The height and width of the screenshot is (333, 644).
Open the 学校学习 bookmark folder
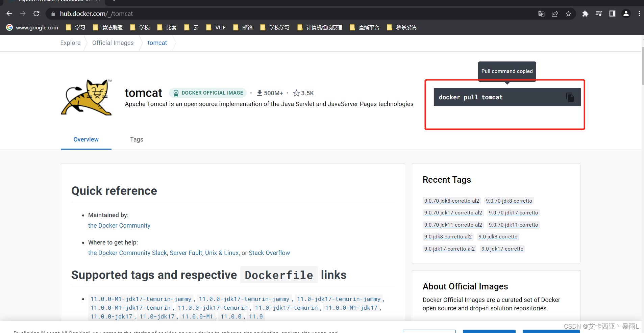275,27
